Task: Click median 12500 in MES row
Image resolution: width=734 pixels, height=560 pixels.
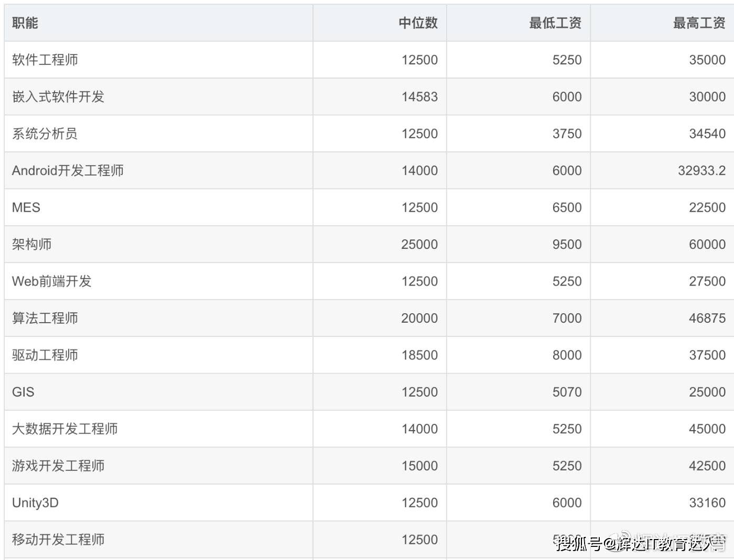Action: pyautogui.click(x=419, y=207)
